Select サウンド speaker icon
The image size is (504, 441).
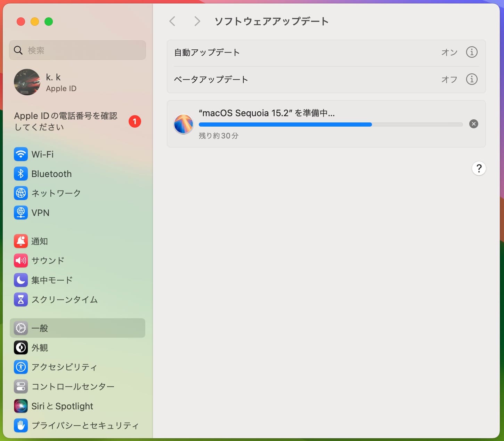tap(21, 260)
